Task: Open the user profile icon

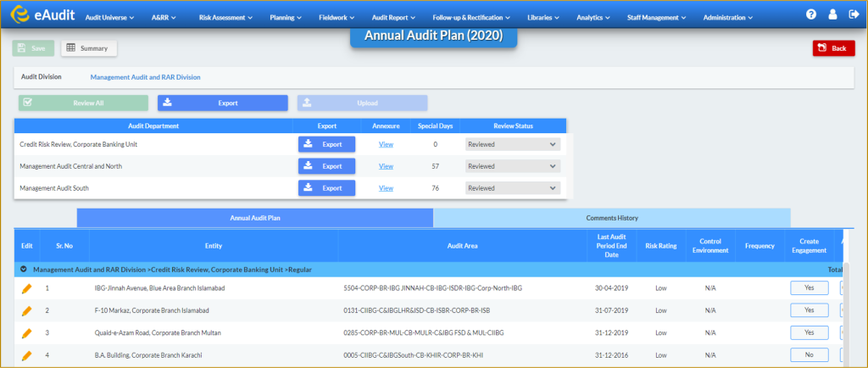Action: (832, 15)
